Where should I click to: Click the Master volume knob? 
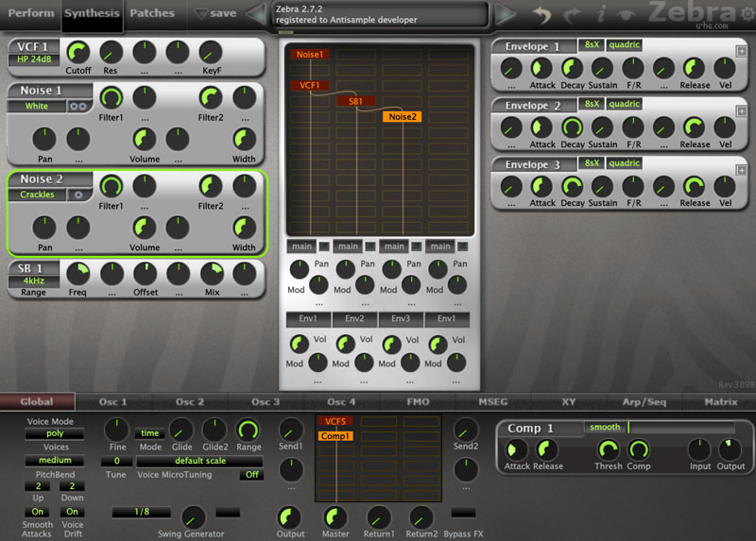335,517
